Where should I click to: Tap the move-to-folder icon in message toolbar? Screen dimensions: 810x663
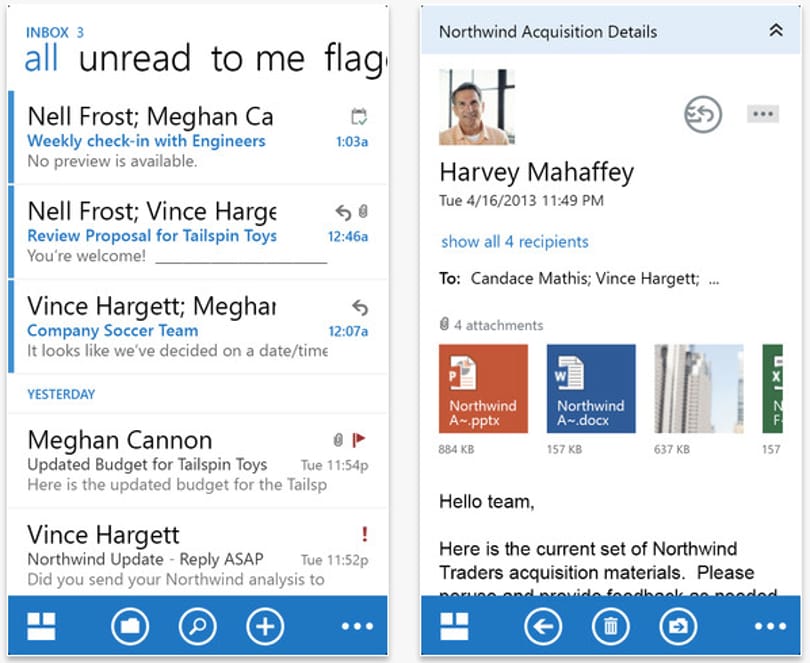pyautogui.click(x=678, y=626)
